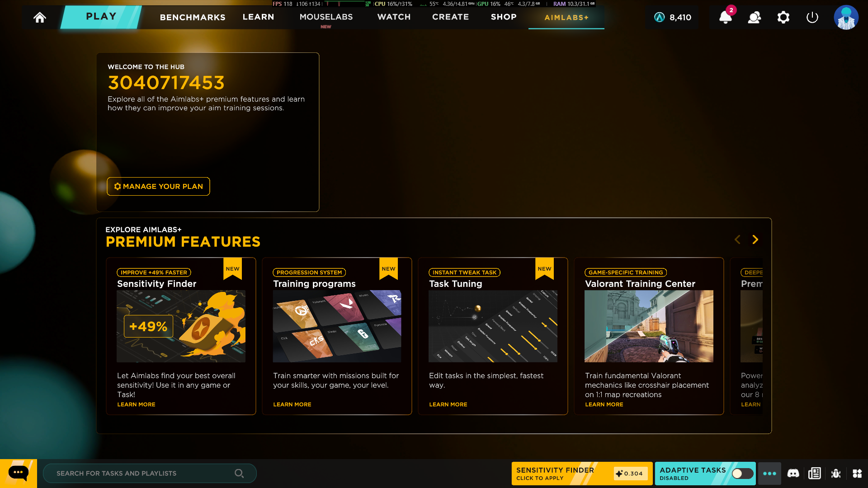868x488 pixels.
Task: Learn more about Valorant Training Center
Action: pyautogui.click(x=604, y=404)
